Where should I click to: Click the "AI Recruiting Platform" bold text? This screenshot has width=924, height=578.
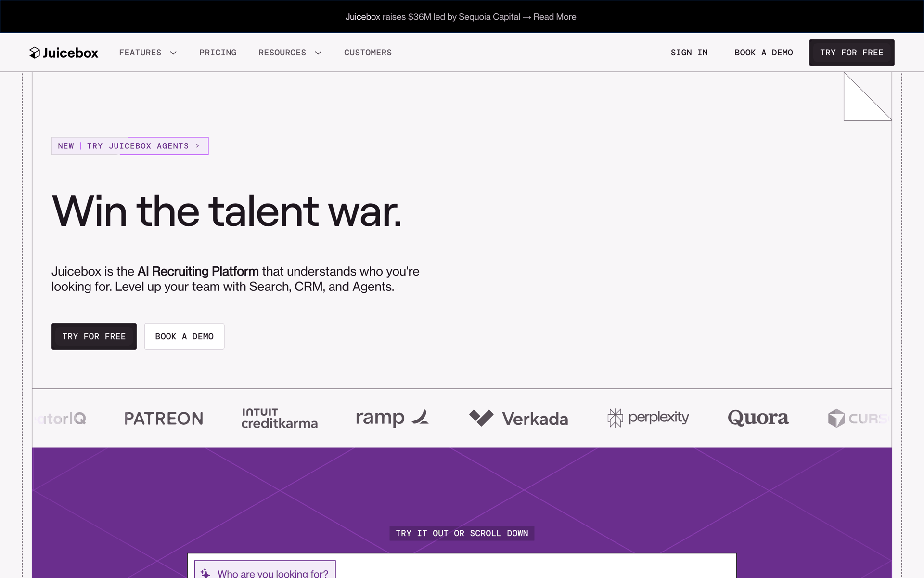click(198, 271)
